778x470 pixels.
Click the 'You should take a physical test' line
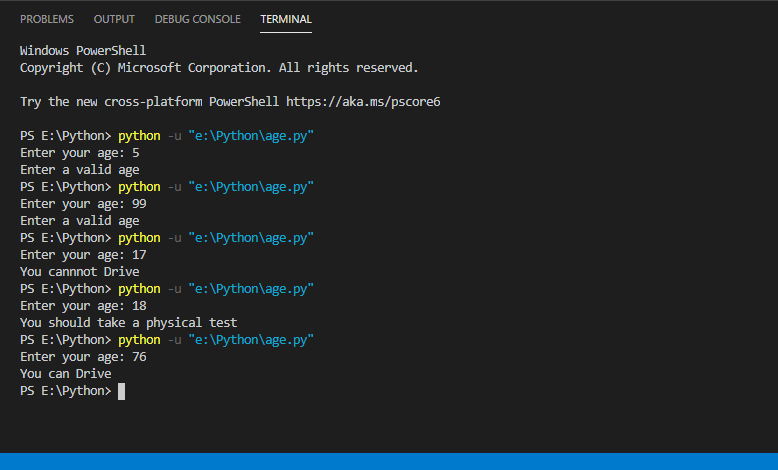[x=129, y=323]
